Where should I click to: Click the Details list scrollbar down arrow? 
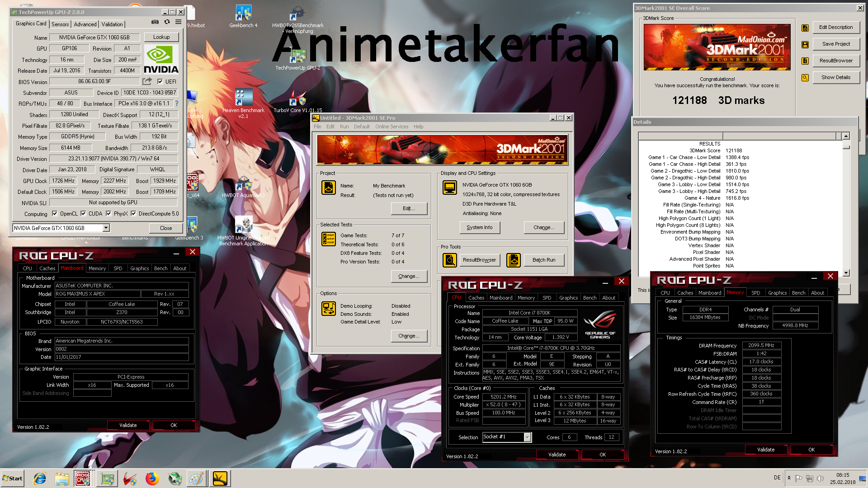(x=846, y=273)
